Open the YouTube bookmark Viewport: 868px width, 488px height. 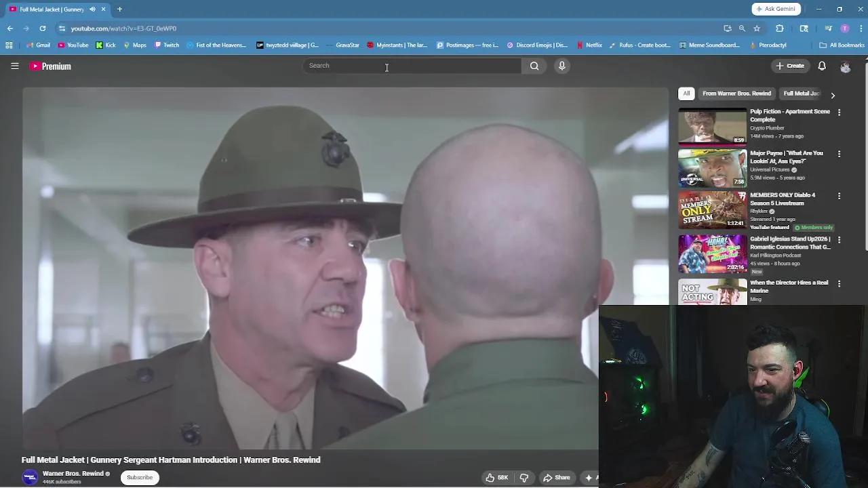pos(73,45)
